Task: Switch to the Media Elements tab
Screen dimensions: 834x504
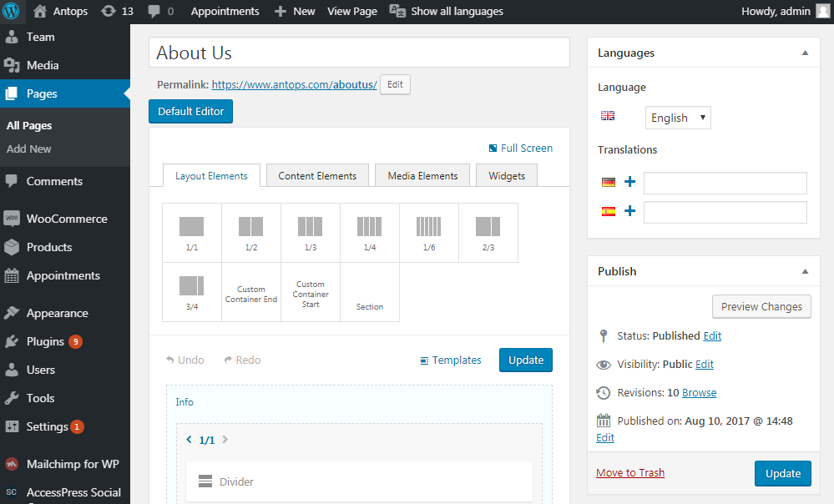Action: 422,175
